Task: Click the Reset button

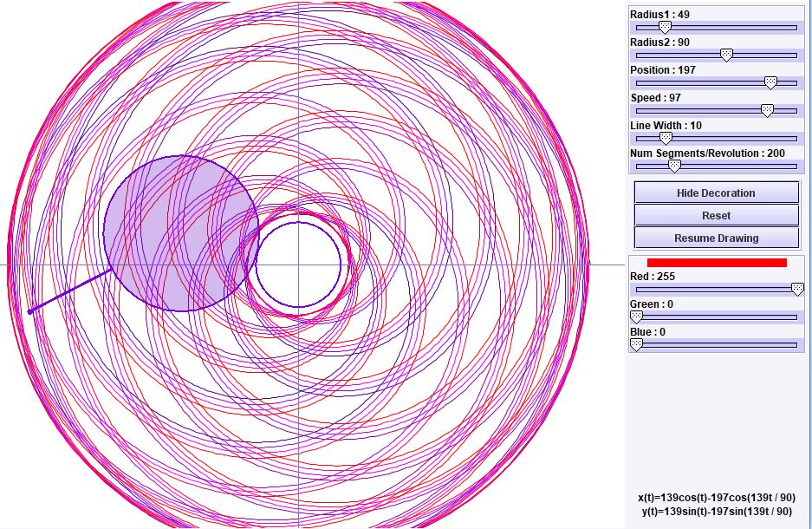Action: (x=716, y=216)
